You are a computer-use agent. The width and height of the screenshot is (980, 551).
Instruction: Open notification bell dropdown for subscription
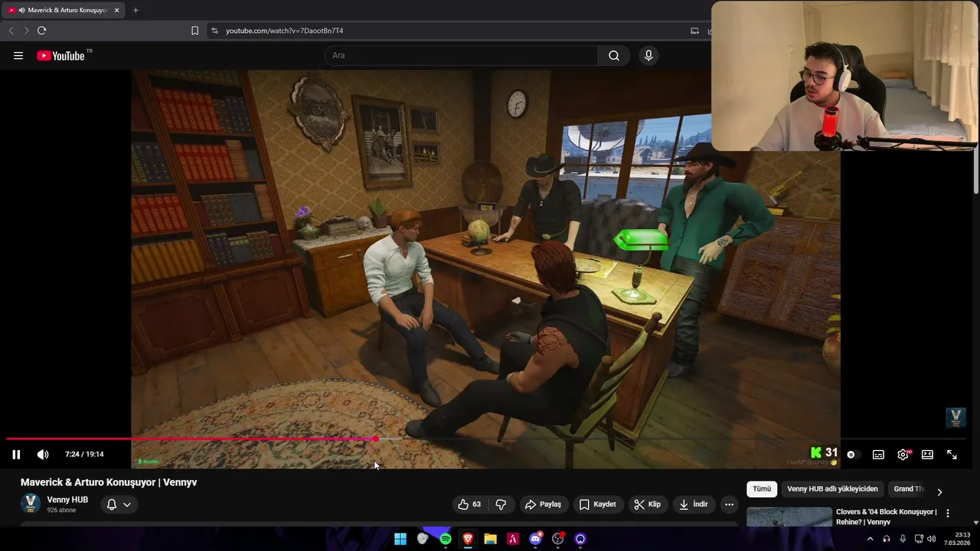(119, 504)
